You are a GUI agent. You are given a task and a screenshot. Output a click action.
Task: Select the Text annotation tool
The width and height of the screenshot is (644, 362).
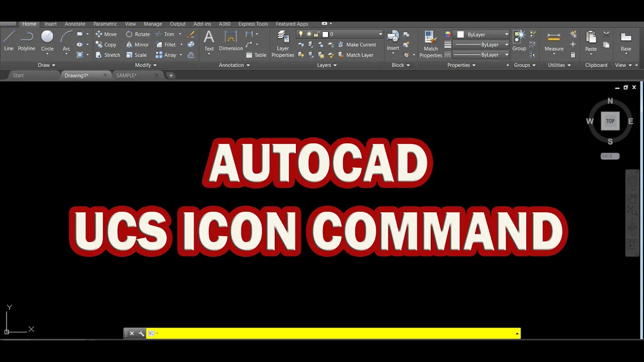pyautogui.click(x=209, y=41)
